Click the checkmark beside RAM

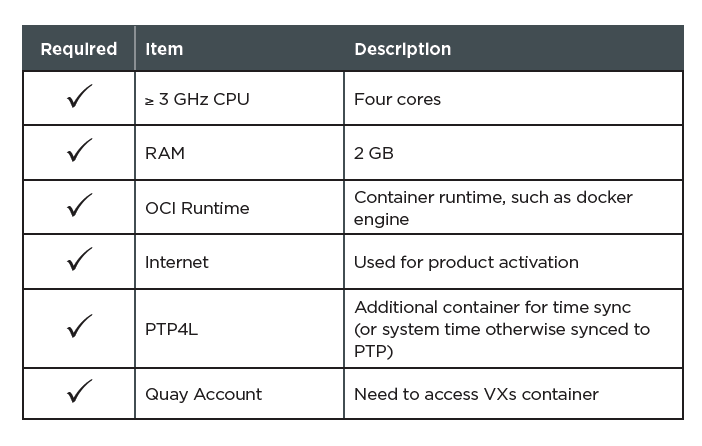(x=80, y=150)
